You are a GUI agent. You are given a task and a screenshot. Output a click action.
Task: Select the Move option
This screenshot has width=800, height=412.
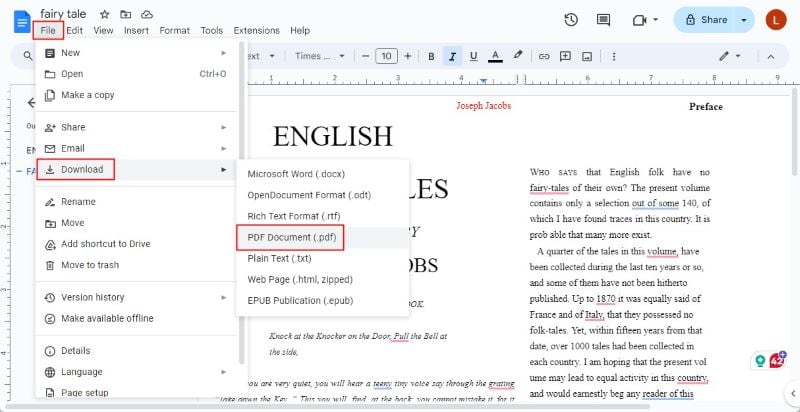tap(136, 223)
